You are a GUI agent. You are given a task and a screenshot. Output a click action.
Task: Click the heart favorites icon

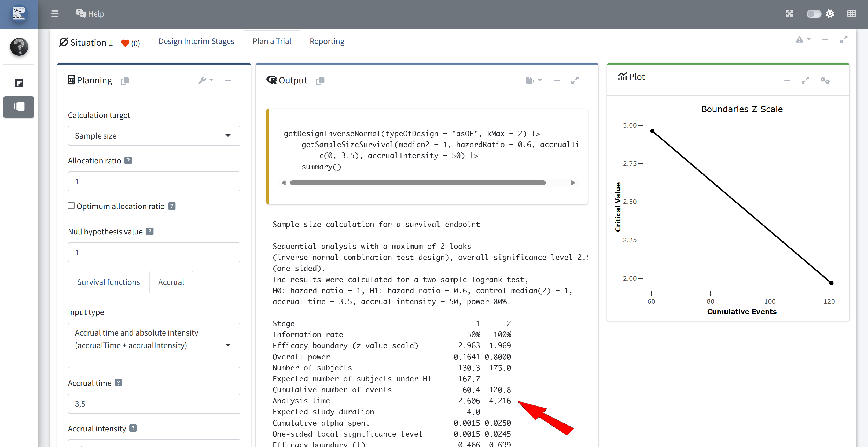125,43
